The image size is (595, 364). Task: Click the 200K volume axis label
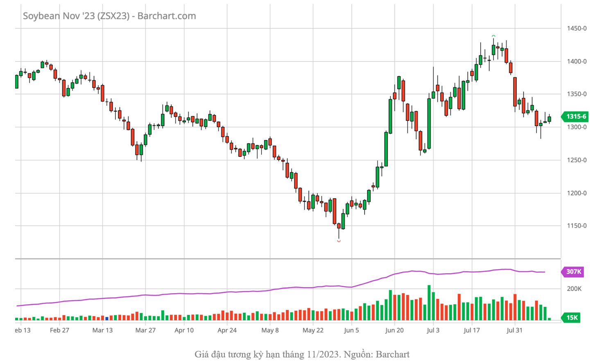click(574, 289)
